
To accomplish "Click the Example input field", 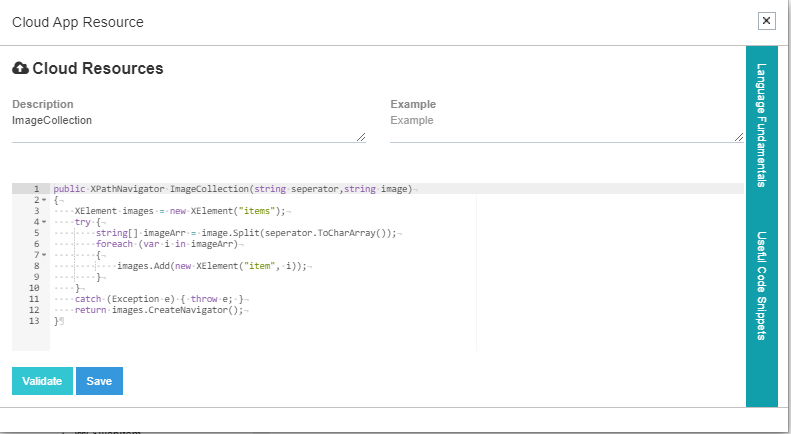I will (567, 128).
